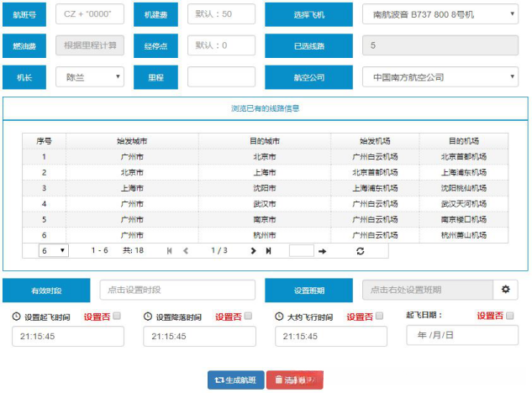The width and height of the screenshot is (532, 393).
Task: Click the 始发城市 column header
Action: [132, 141]
